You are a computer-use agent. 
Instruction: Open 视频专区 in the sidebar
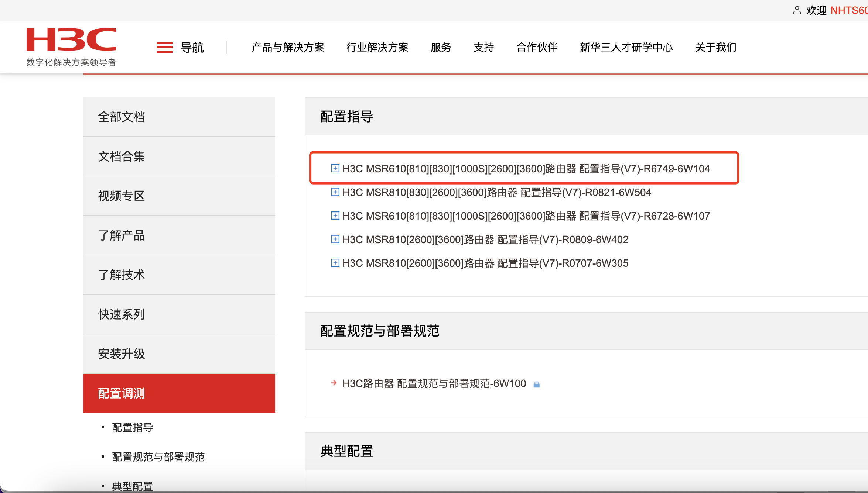pyautogui.click(x=121, y=196)
